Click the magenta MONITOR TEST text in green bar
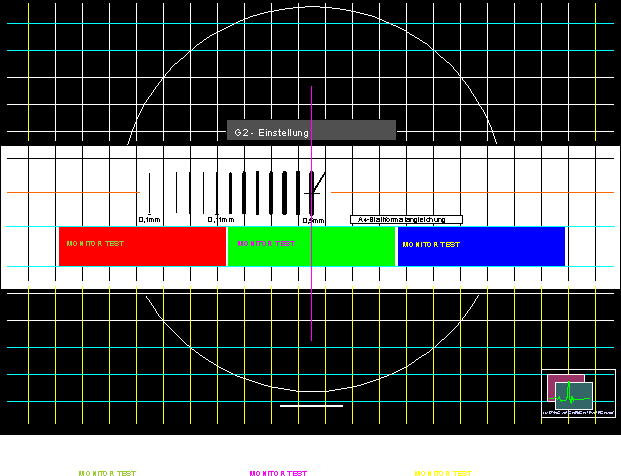Image resolution: width=621 pixels, height=476 pixels. (266, 243)
